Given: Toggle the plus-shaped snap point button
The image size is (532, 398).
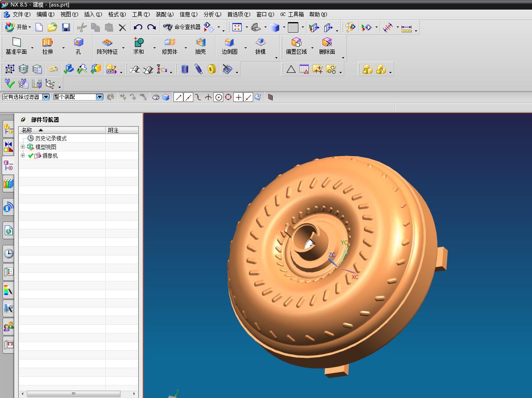Looking at the screenshot, I should [238, 97].
